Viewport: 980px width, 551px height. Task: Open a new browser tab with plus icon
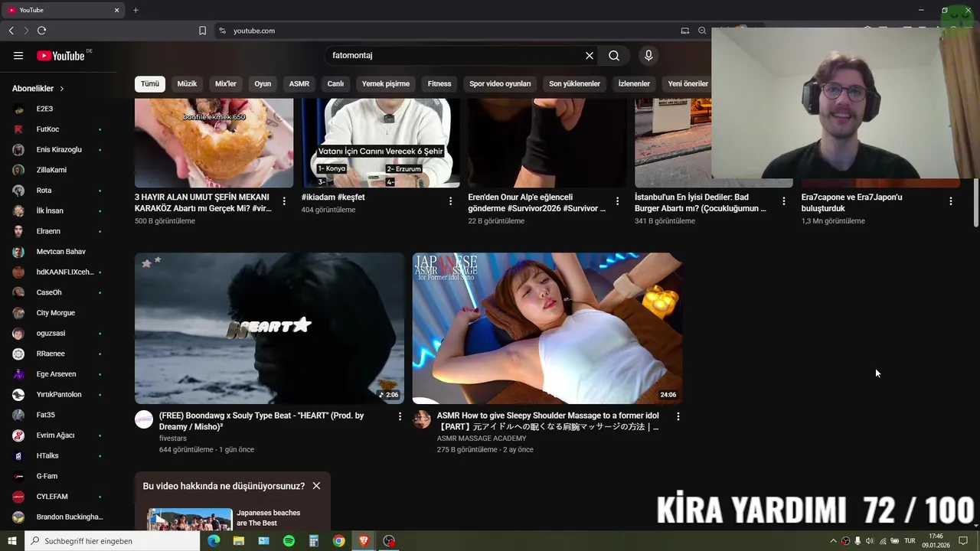click(136, 10)
